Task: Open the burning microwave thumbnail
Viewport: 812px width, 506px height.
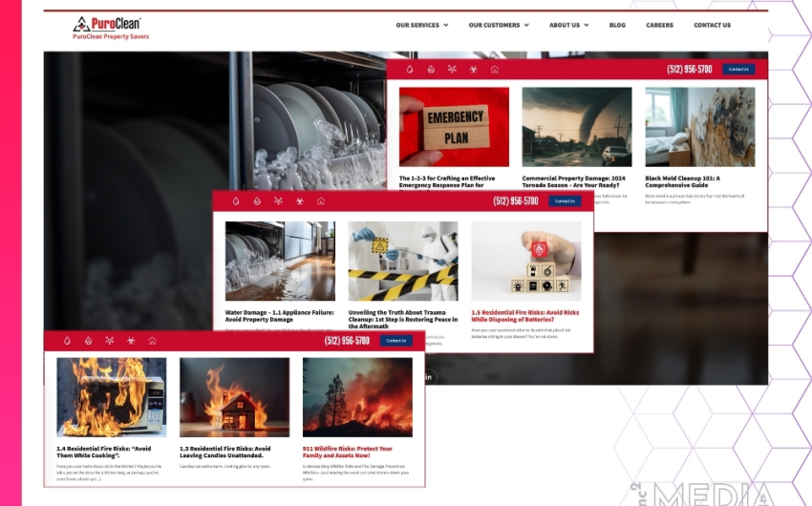Action: click(112, 397)
